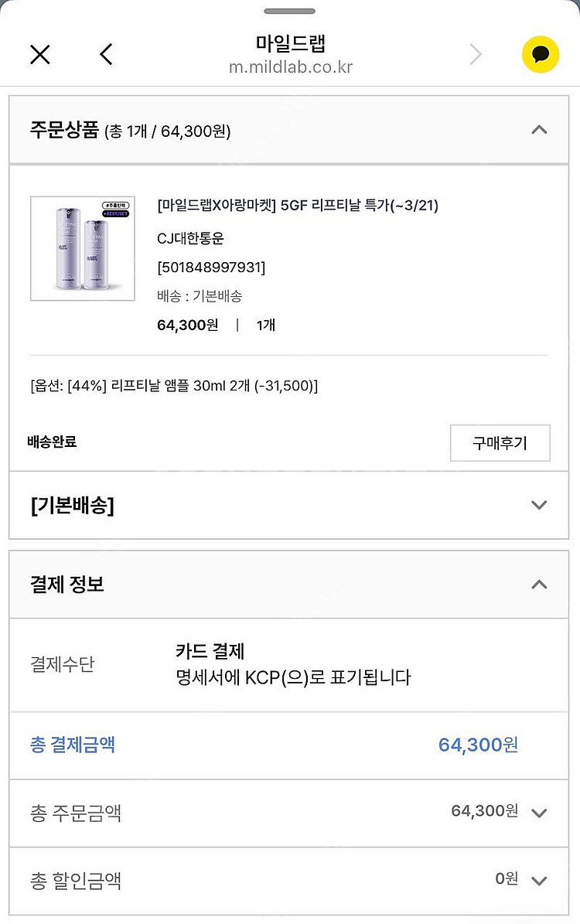Tap tracking number 501848997931
580x924 pixels.
point(211,267)
